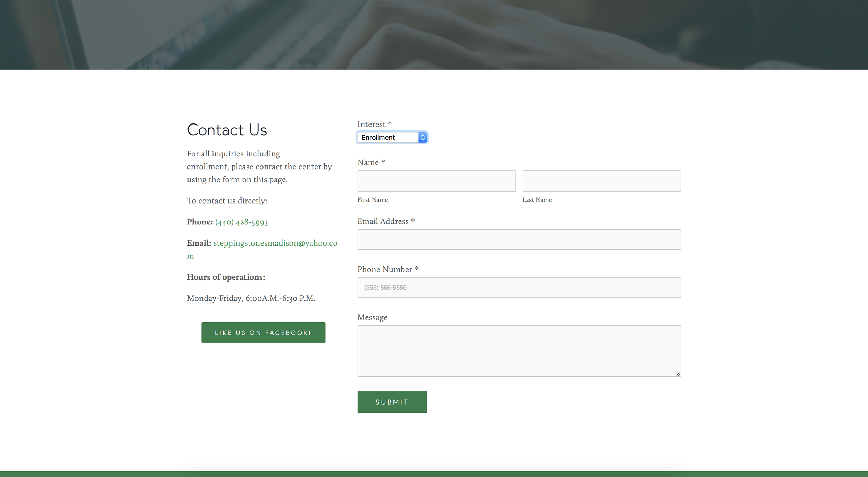Screen dimensions: 868x477
Task: Click the keyboard hero banner image
Action: (434, 35)
